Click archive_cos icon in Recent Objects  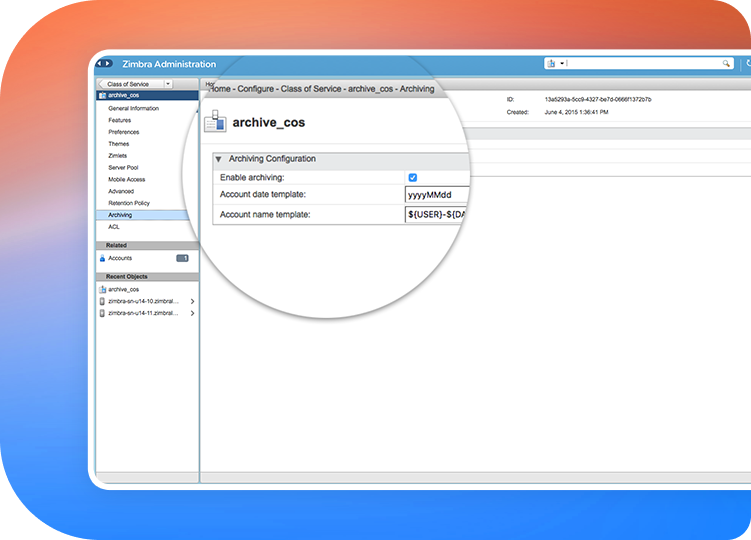point(102,289)
